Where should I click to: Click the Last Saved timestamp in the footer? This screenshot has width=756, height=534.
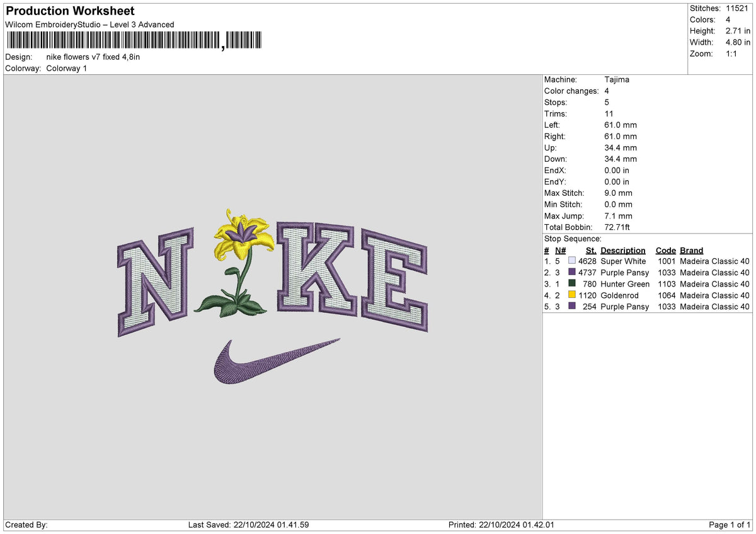click(249, 525)
